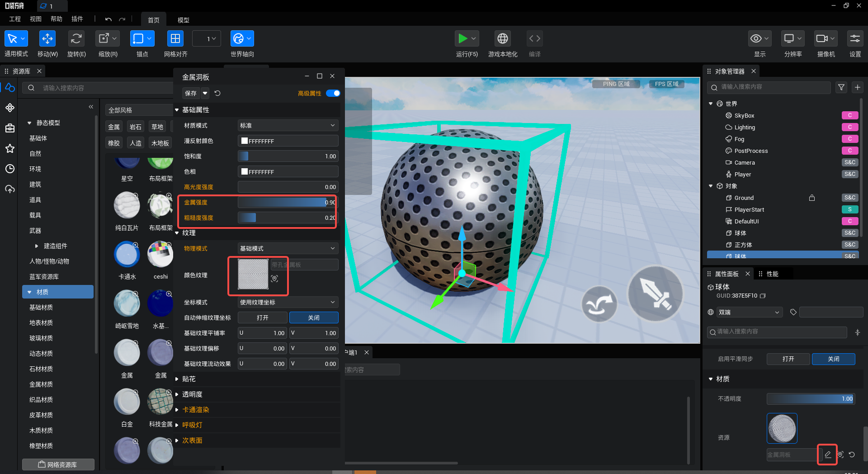Edit 金属洞板 material with pencil icon
Viewport: 868px width, 474px height.
click(828, 455)
